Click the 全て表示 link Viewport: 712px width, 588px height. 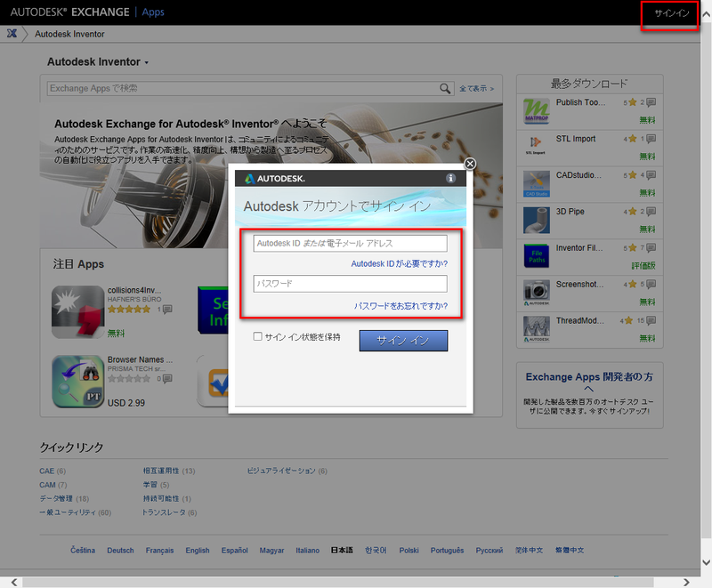[x=476, y=88]
